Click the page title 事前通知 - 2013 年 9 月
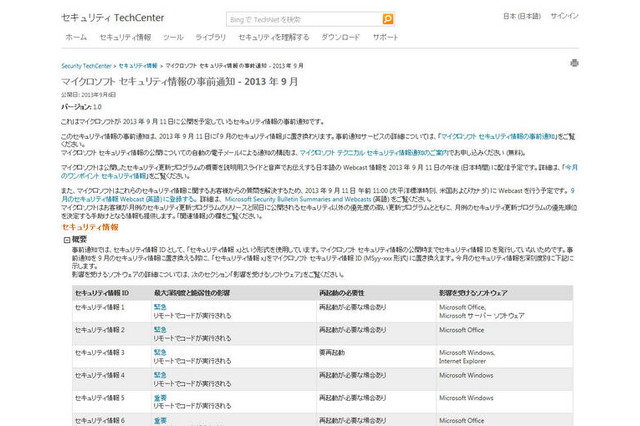 coord(180,82)
